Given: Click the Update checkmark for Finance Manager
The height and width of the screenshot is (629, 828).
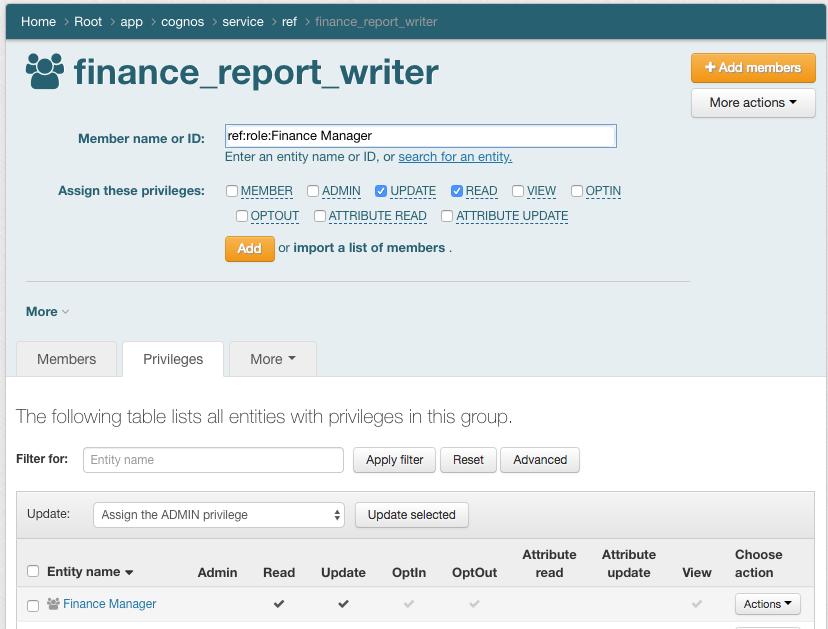Looking at the screenshot, I should [x=343, y=604].
